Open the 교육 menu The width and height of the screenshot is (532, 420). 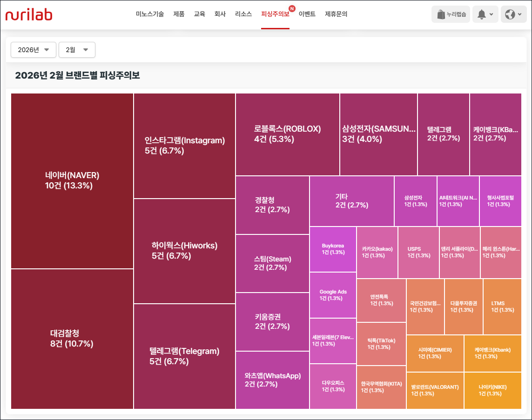pyautogui.click(x=200, y=14)
